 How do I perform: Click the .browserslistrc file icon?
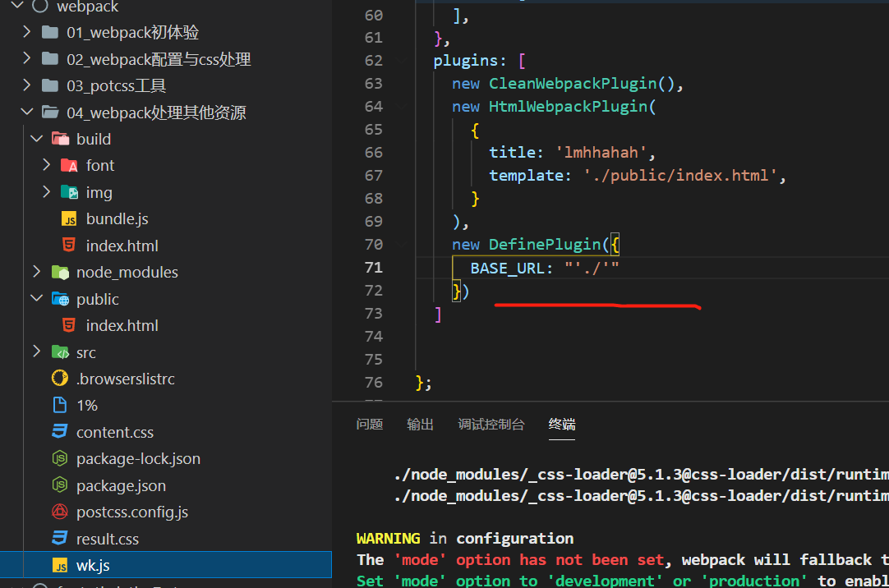59,378
